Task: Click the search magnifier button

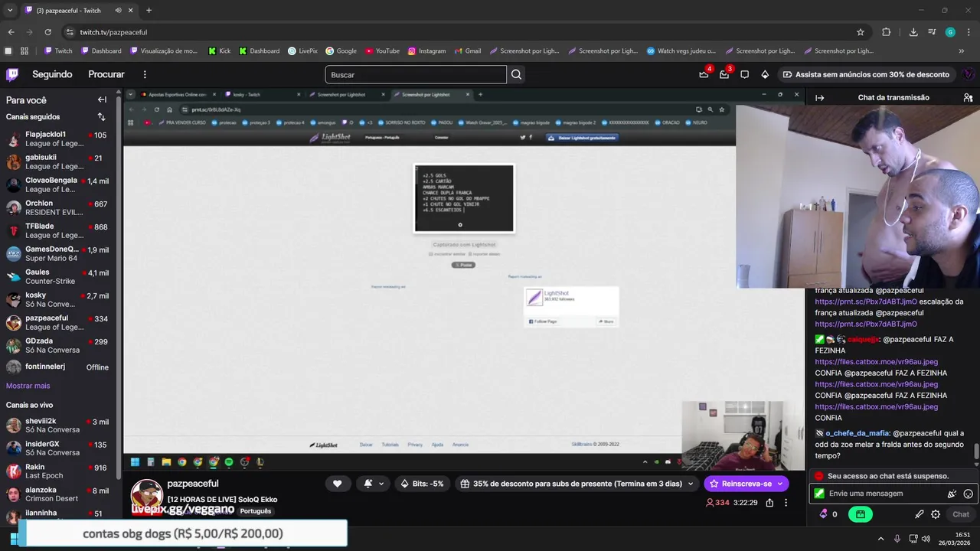Action: click(516, 74)
